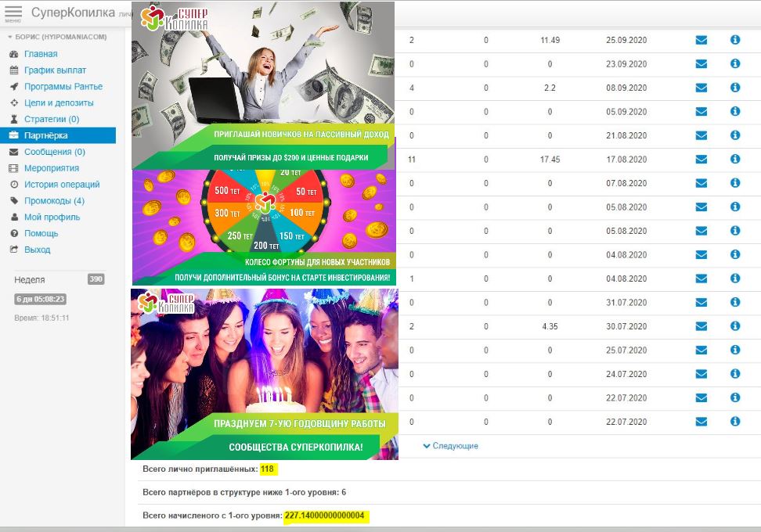Click info icon in 25.09.2020 row
Screen dimensions: 761x532
734,40
